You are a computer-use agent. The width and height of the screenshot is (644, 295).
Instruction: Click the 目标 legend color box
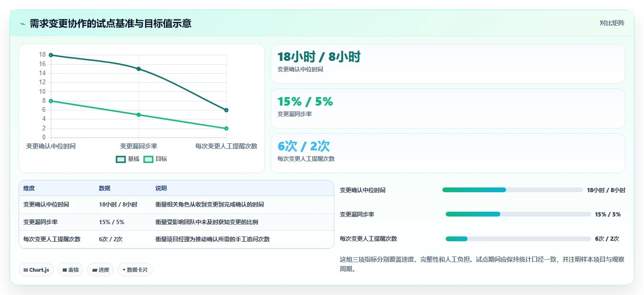coord(148,159)
